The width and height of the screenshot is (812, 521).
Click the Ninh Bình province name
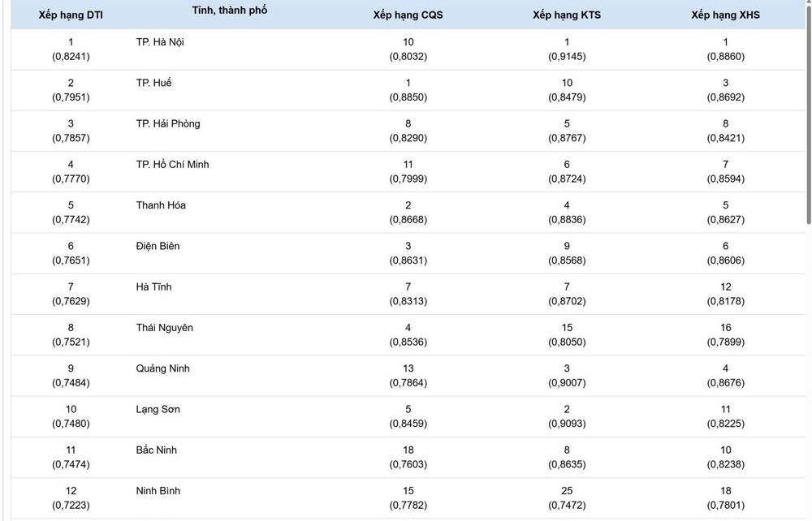[x=158, y=491]
